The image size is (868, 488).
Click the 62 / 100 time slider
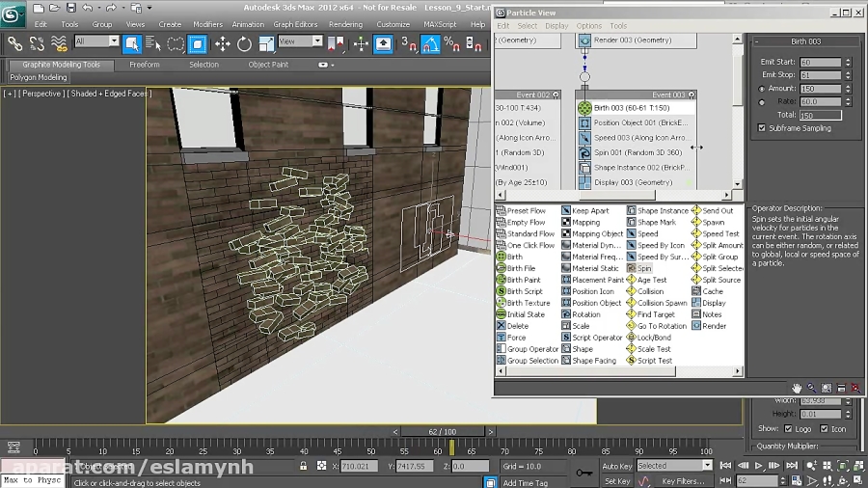(443, 431)
